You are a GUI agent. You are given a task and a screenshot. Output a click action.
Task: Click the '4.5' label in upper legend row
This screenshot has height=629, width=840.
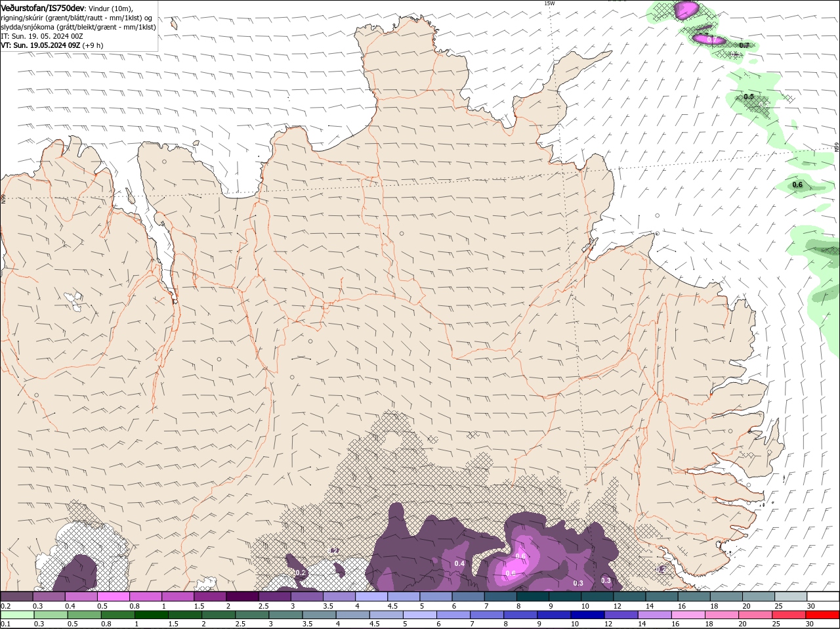click(393, 606)
